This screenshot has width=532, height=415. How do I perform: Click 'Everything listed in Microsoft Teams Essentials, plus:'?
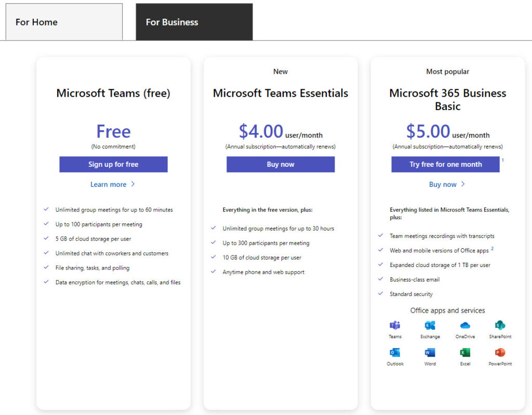449,213
